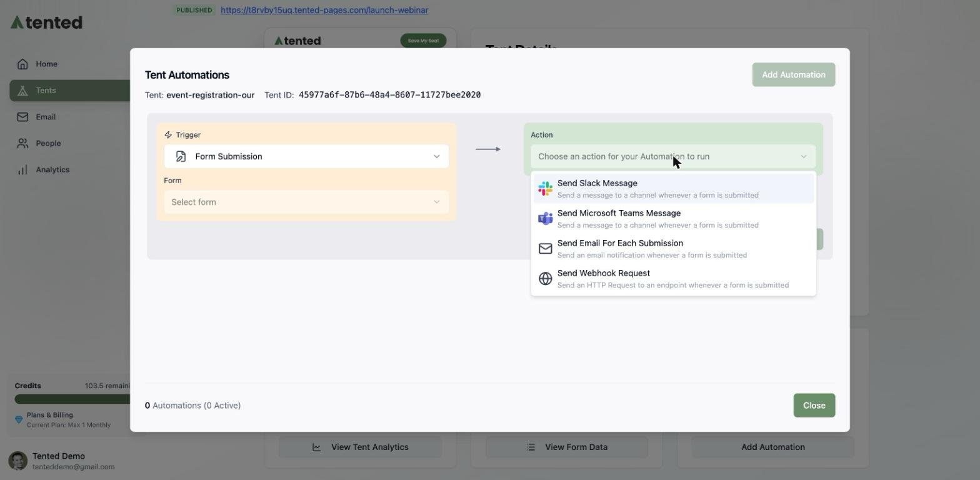Choose Send Email For Each Submission
The height and width of the screenshot is (480, 980).
pos(673,248)
